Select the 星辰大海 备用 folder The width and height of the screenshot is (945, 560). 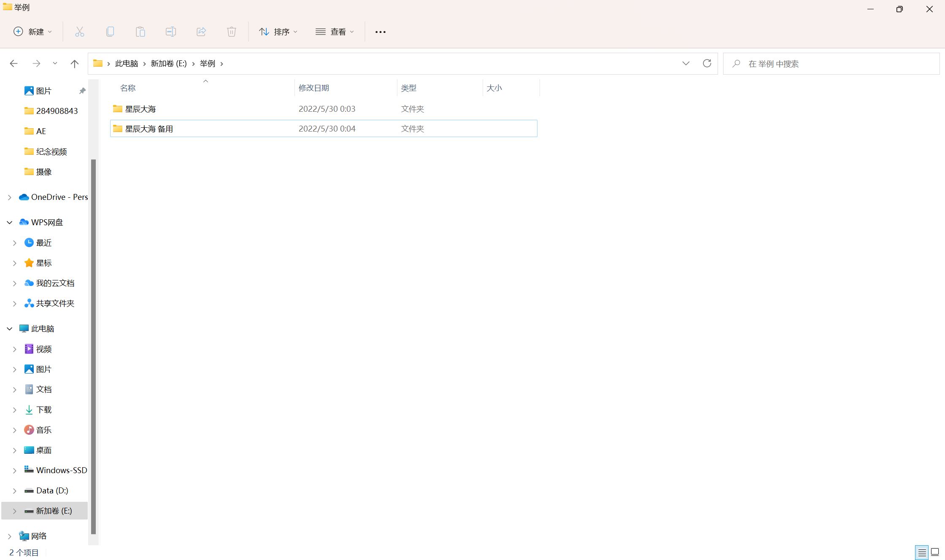(324, 129)
